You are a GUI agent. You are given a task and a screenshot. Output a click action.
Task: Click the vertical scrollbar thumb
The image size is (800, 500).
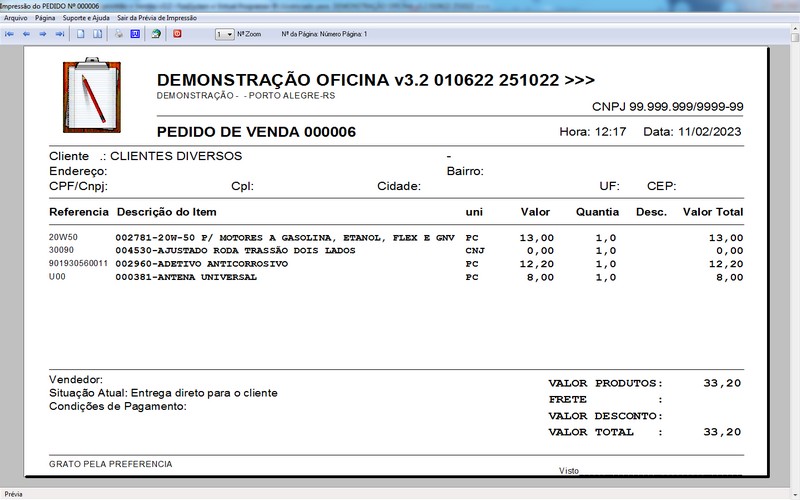pos(795,37)
